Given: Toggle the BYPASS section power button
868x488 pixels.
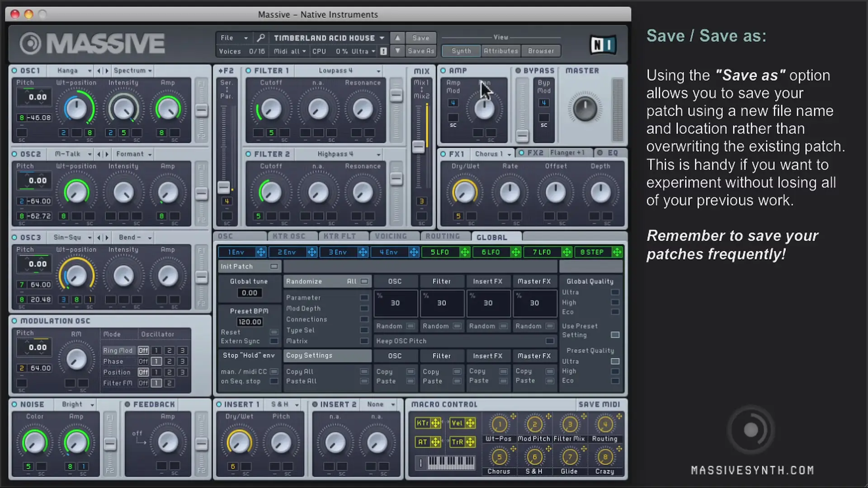Looking at the screenshot, I should (518, 71).
